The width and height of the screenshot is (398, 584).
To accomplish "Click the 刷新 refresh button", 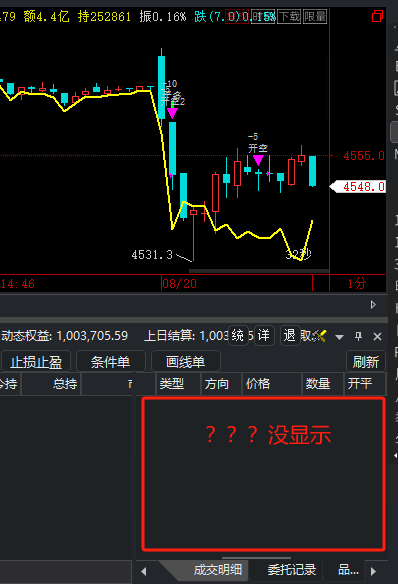I will (x=366, y=362).
